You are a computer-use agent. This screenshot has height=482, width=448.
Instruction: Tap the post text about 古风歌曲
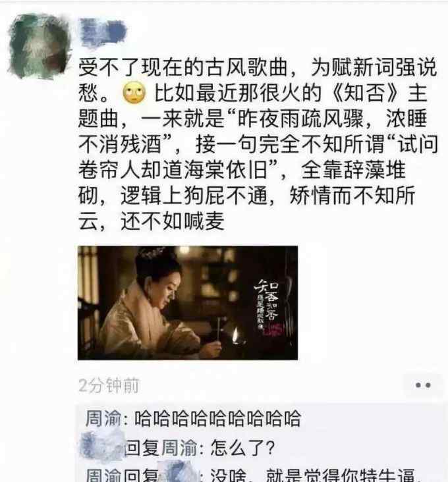coord(258,144)
